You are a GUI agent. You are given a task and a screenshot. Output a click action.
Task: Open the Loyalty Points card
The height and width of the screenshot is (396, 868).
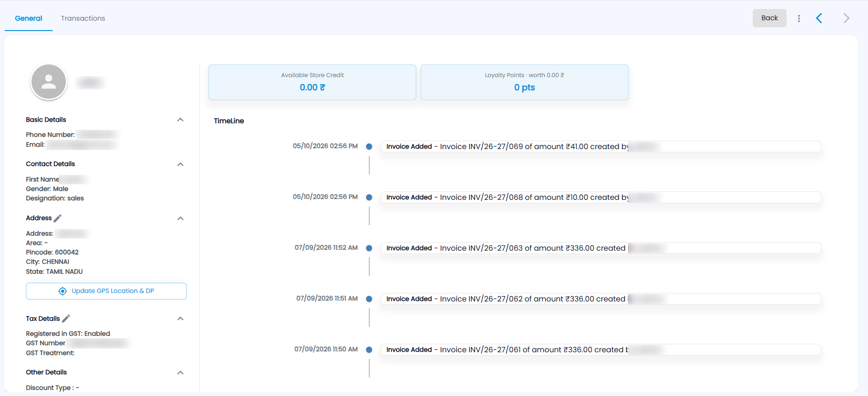[x=525, y=82]
